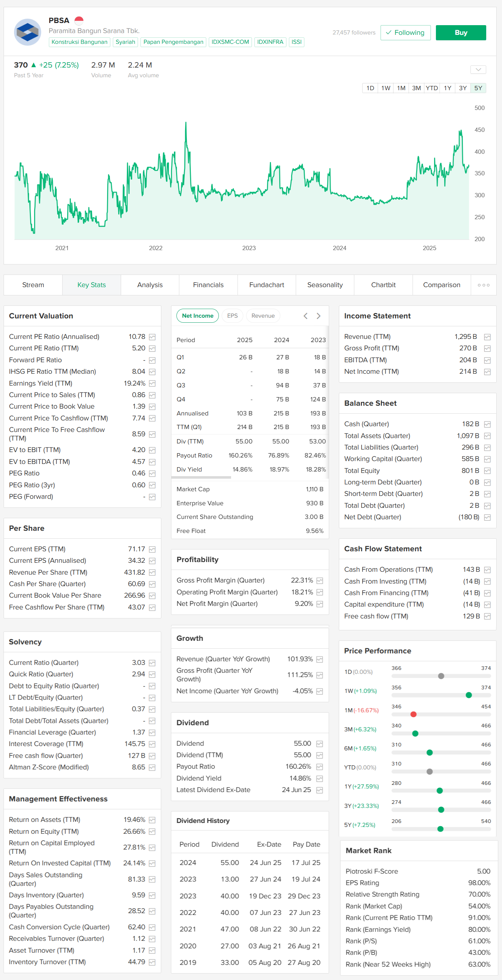The height and width of the screenshot is (980, 502).
Task: Switch chart range to 1M
Action: [401, 88]
